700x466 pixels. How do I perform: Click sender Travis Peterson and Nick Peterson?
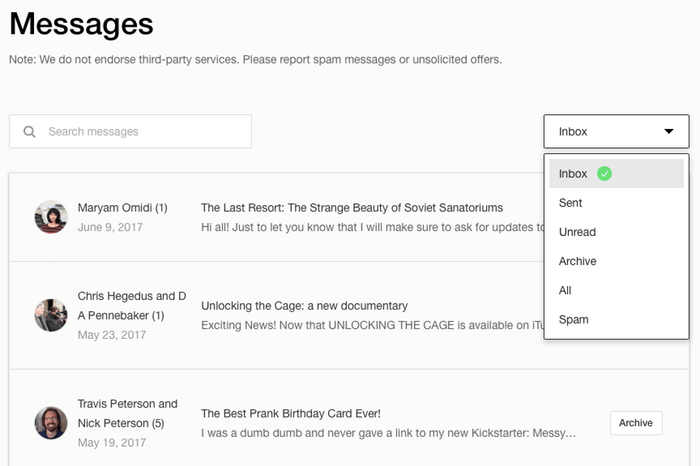127,413
